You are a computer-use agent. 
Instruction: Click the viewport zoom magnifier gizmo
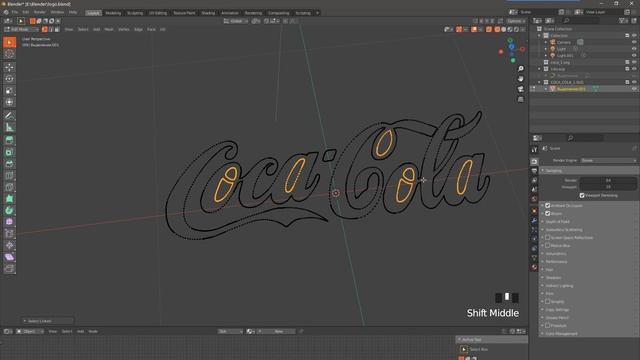coord(520,69)
